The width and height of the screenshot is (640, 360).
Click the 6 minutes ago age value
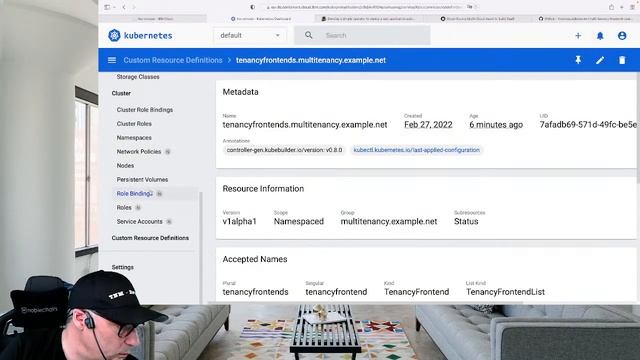[x=496, y=124]
